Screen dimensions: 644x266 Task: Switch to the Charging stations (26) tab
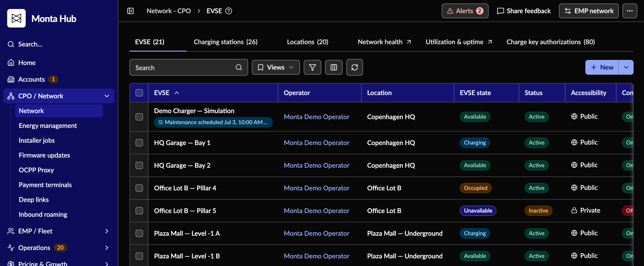click(225, 42)
